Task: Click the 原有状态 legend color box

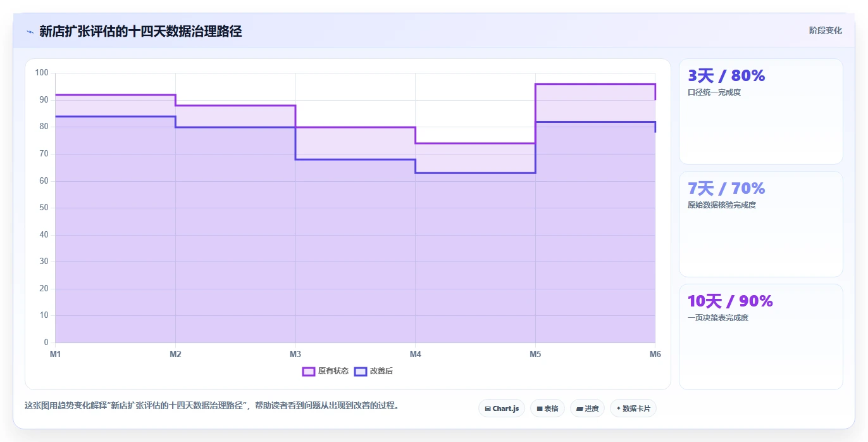Action: [x=309, y=371]
